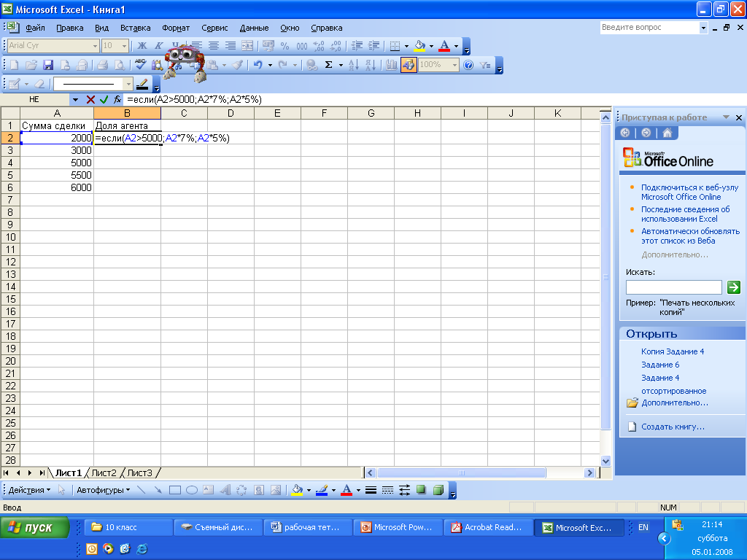Select the rectangle drawing shape tool
Viewport: 747px width, 560px height.
(175, 490)
